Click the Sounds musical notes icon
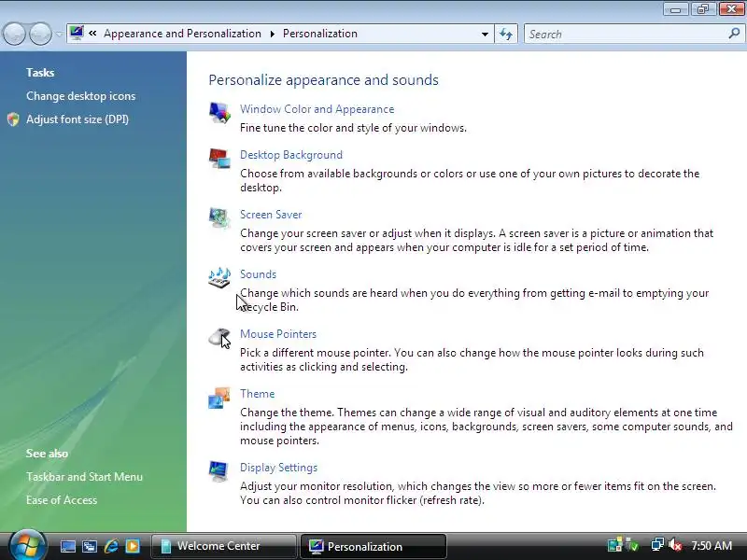The width and height of the screenshot is (747, 560). click(x=219, y=277)
